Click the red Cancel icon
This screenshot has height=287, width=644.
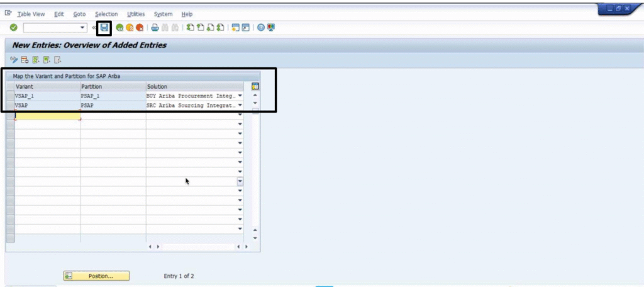click(140, 28)
